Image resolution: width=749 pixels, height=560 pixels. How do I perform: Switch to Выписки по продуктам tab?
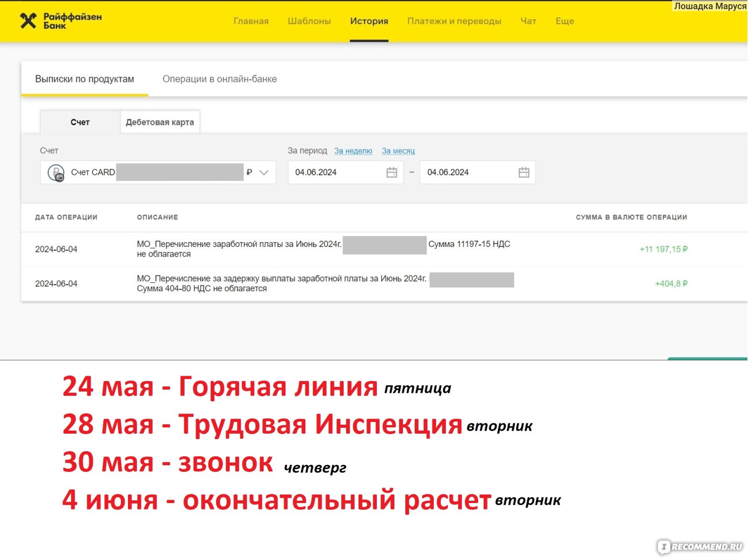pyautogui.click(x=85, y=79)
